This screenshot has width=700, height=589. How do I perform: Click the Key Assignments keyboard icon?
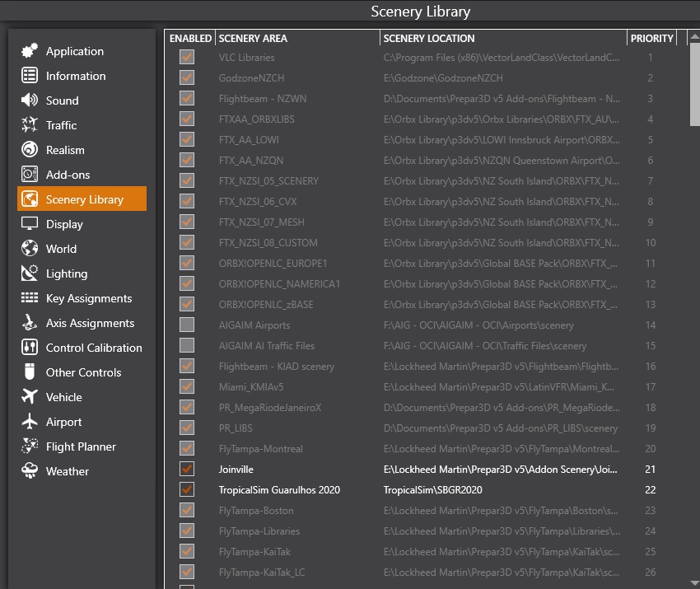pyautogui.click(x=30, y=298)
